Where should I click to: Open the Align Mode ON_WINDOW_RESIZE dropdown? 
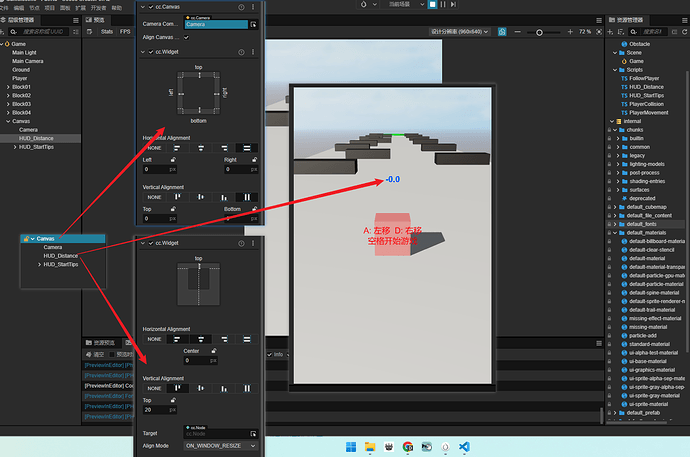tap(220, 446)
